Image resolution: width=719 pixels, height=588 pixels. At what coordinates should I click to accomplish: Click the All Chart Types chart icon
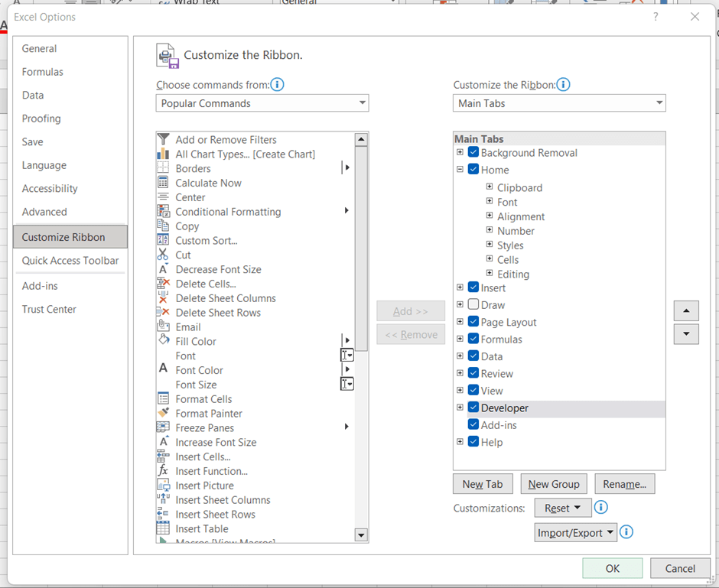[163, 154]
